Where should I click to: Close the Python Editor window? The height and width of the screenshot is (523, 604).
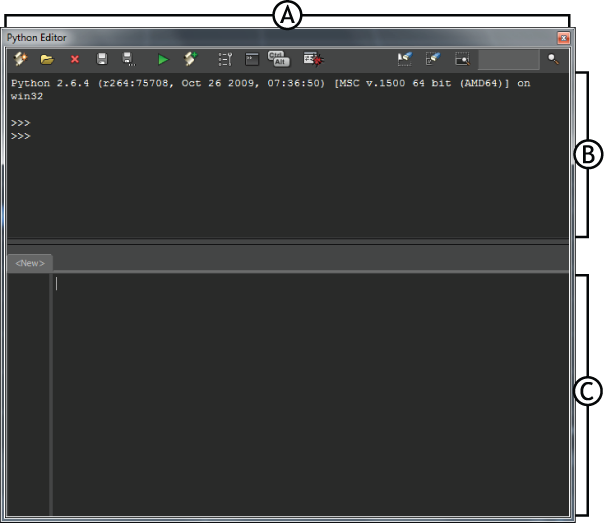pos(564,38)
